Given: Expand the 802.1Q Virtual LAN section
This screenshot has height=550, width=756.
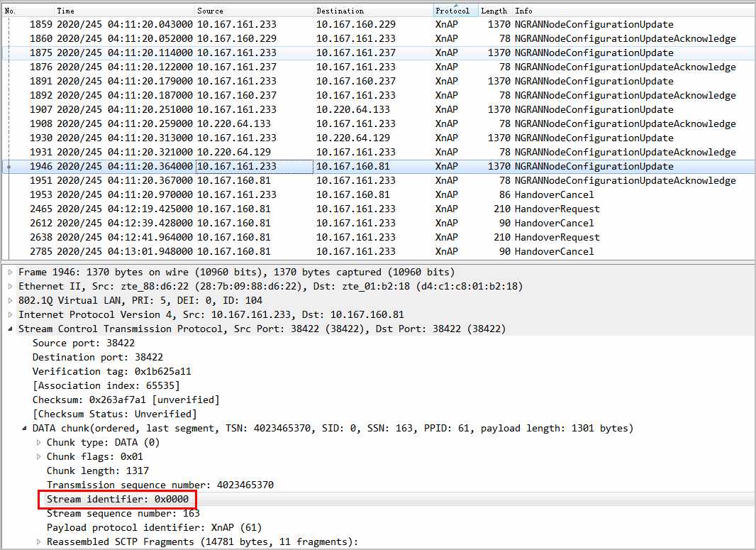Looking at the screenshot, I should pos(10,301).
